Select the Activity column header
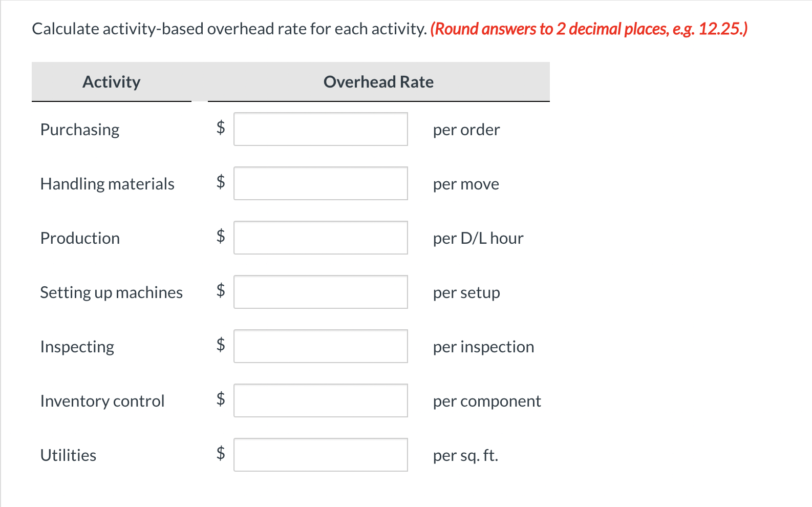This screenshot has width=812, height=507. (x=112, y=82)
